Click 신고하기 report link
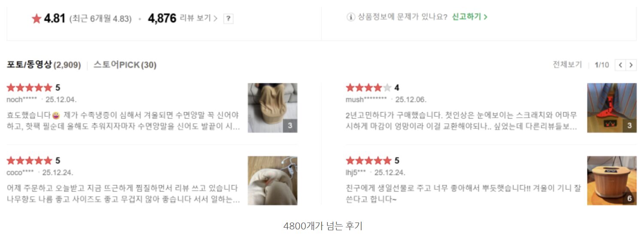This screenshot has height=238, width=644. pyautogui.click(x=469, y=17)
